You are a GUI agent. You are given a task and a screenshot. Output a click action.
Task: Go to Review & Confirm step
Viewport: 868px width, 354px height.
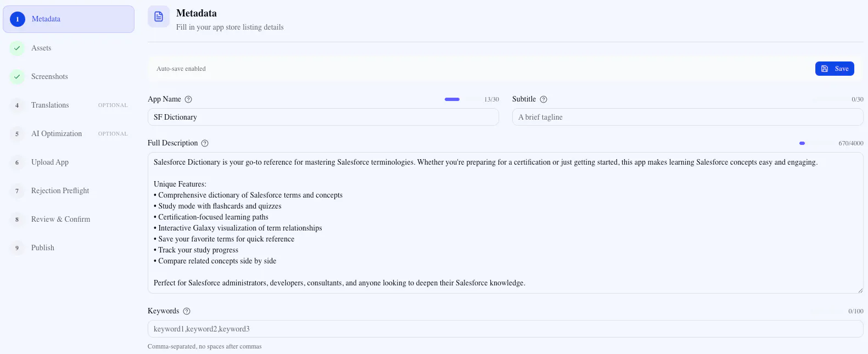(x=69, y=219)
